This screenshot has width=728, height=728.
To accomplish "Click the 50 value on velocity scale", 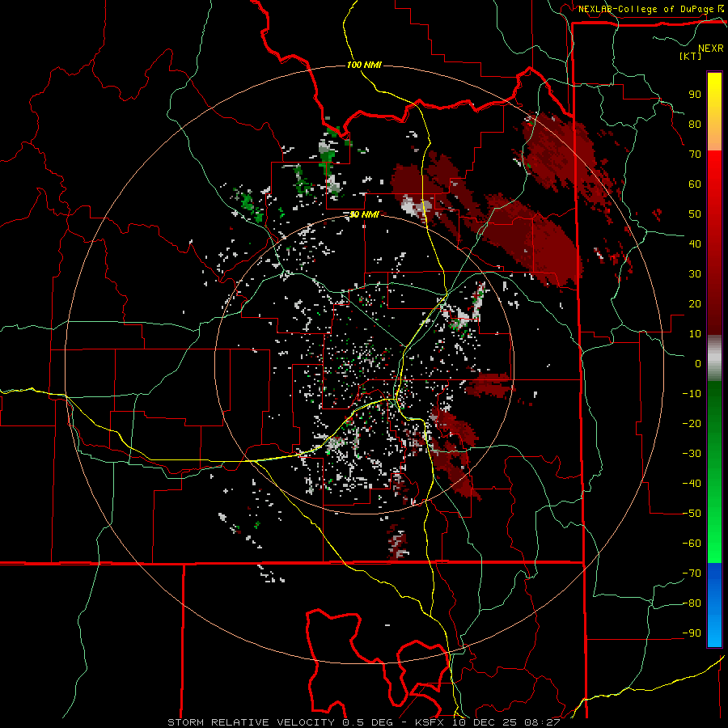I will coord(695,214).
